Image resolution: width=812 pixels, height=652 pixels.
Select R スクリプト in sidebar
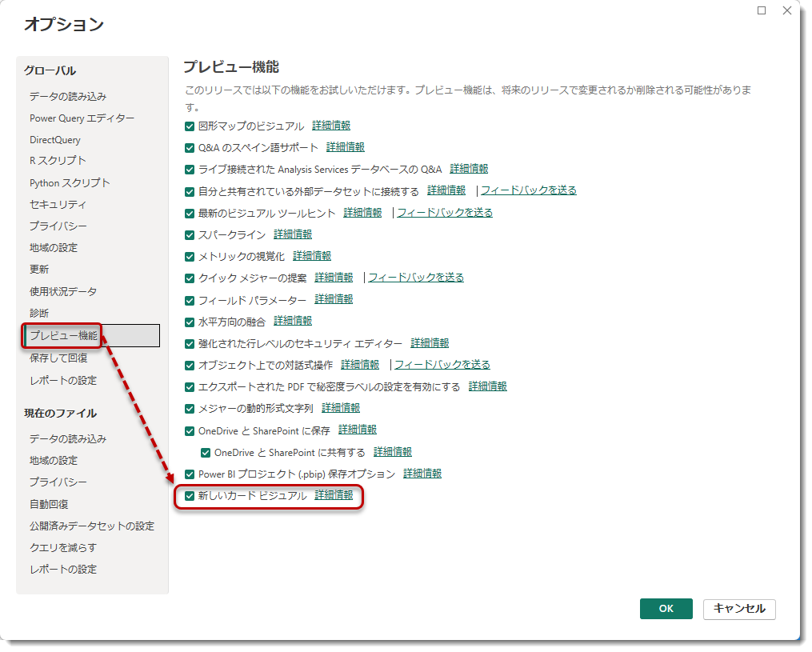pos(58,161)
